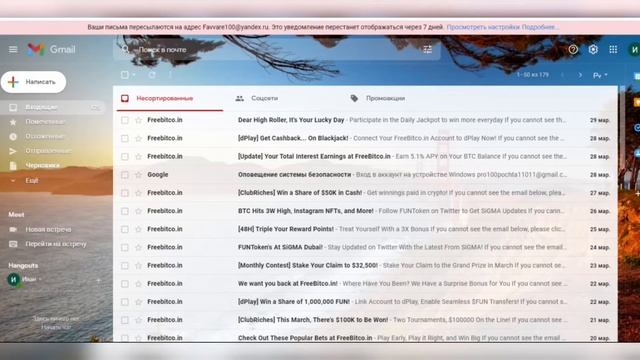Viewport: 640px width, 360px height.
Task: Star the 'Dear High Roller' email
Action: pyautogui.click(x=138, y=120)
